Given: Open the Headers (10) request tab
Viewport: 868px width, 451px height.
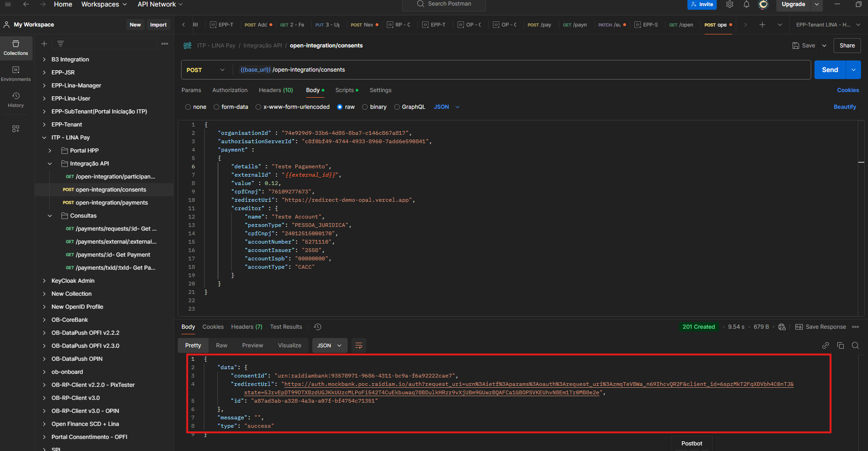Looking at the screenshot, I should (x=276, y=90).
